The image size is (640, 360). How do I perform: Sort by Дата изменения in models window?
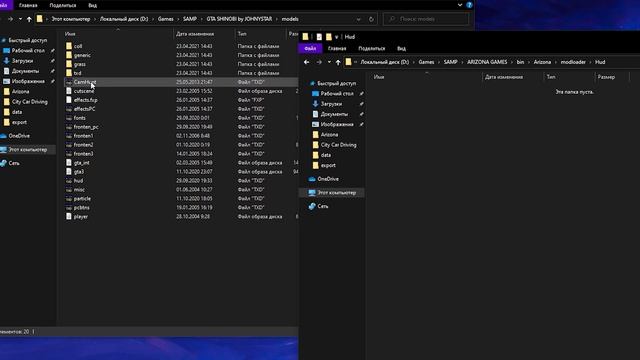pyautogui.click(x=195, y=34)
